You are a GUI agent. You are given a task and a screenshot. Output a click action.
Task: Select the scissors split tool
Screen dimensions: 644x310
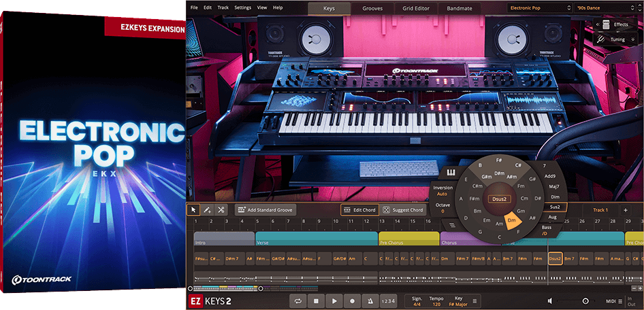coord(221,210)
